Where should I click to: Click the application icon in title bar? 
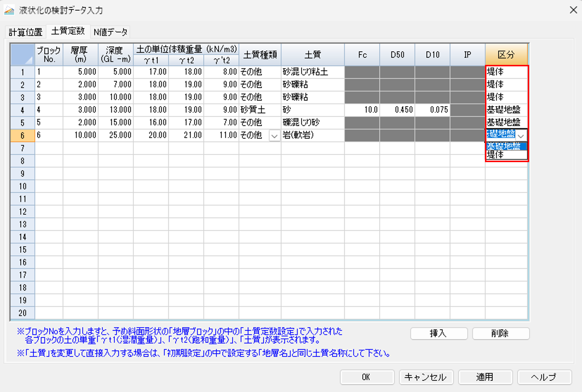[9, 10]
